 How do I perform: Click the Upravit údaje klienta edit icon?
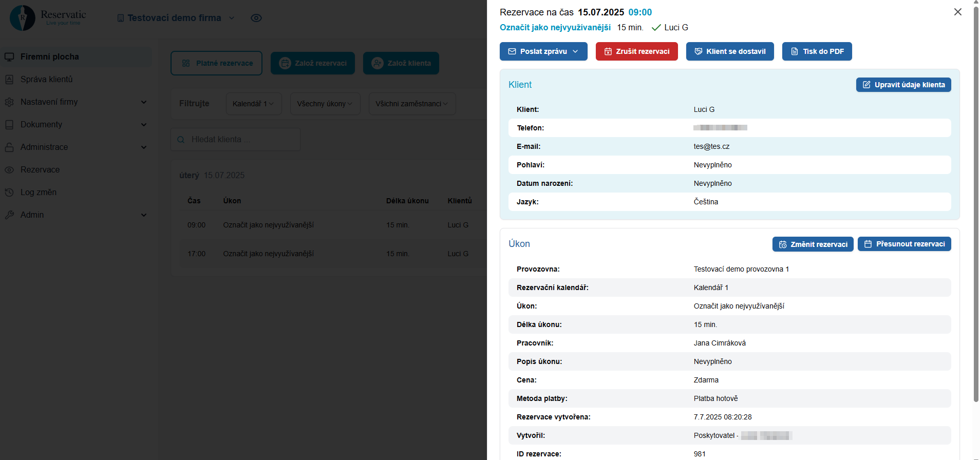(866, 85)
